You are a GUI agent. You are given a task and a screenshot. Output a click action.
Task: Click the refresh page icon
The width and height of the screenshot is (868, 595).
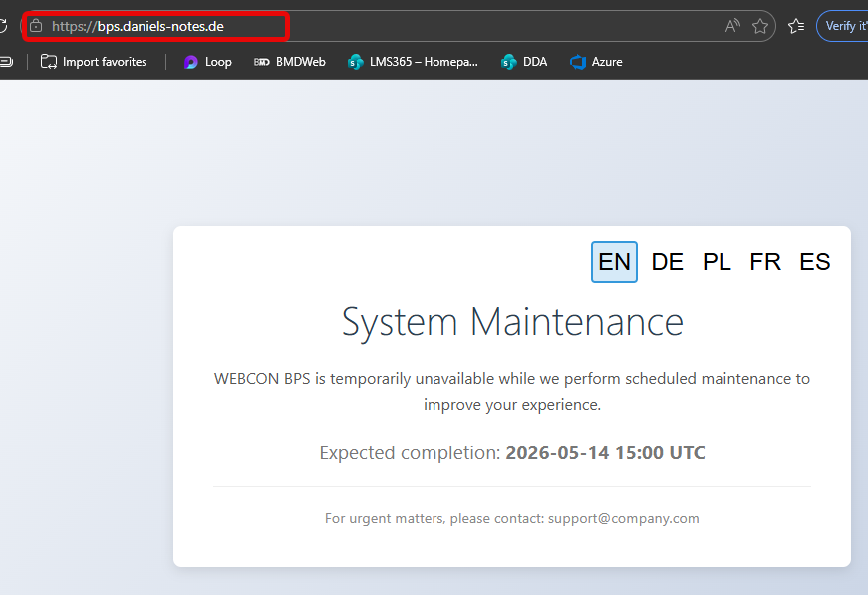point(3,26)
